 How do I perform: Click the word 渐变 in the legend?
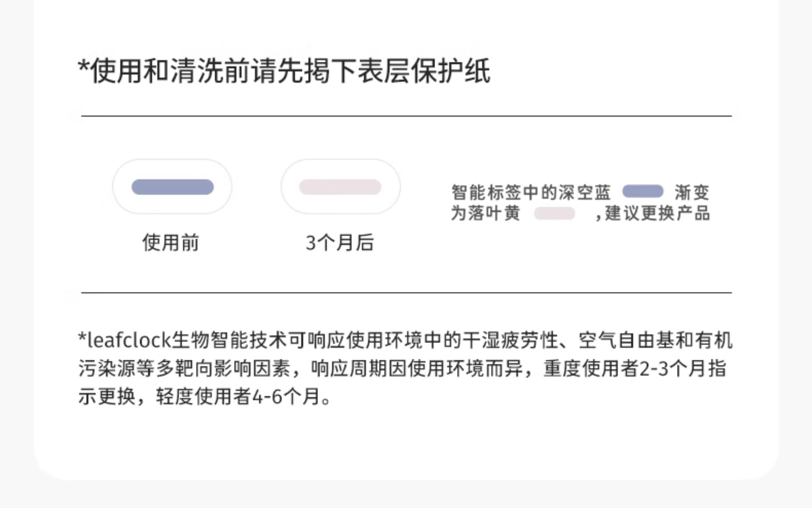click(692, 192)
